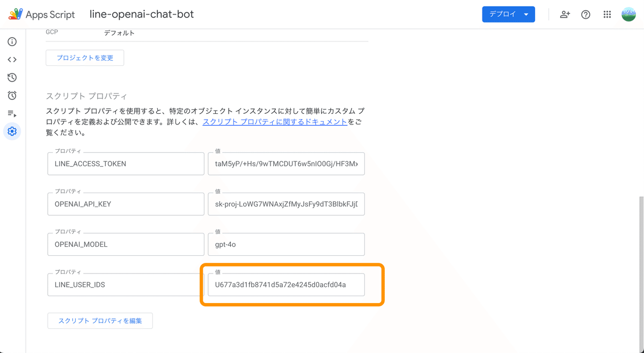Screen dimensions: 644x353
Task: Open project history icon in sidebar
Action: tap(12, 78)
